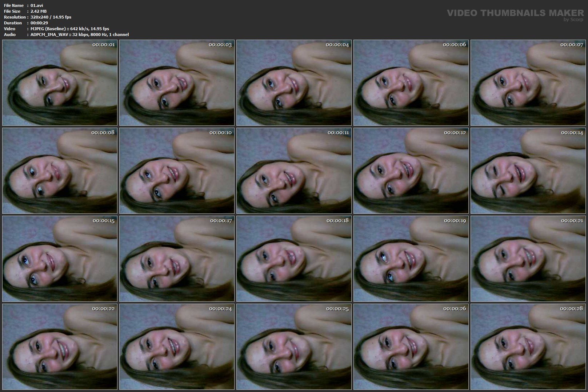This screenshot has width=588, height=392.
Task: Click the MJPEG (Baseline) video codec line
Action: (70, 29)
